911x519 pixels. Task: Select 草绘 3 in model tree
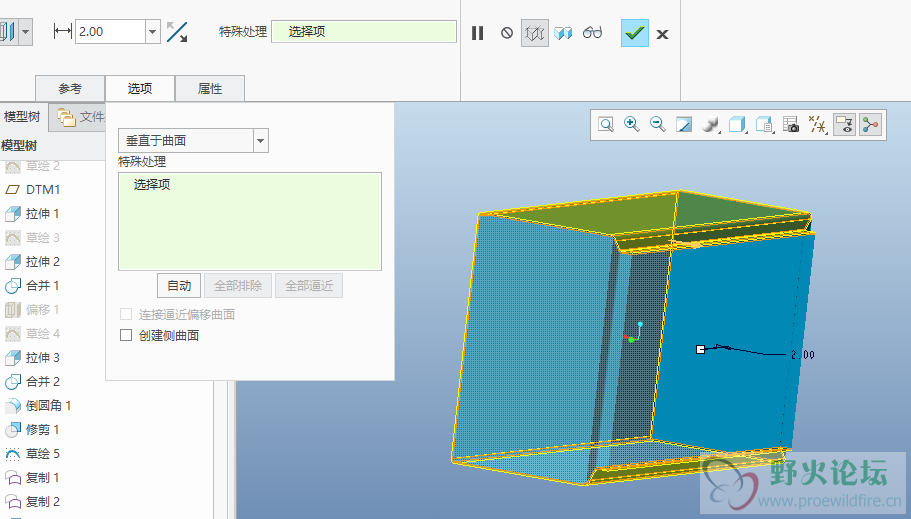[33, 238]
